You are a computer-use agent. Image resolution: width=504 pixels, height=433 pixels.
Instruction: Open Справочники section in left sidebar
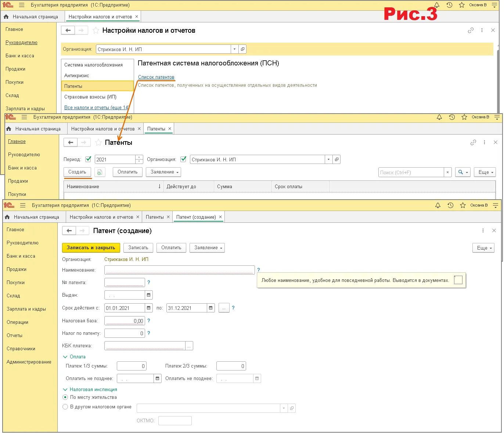point(21,348)
